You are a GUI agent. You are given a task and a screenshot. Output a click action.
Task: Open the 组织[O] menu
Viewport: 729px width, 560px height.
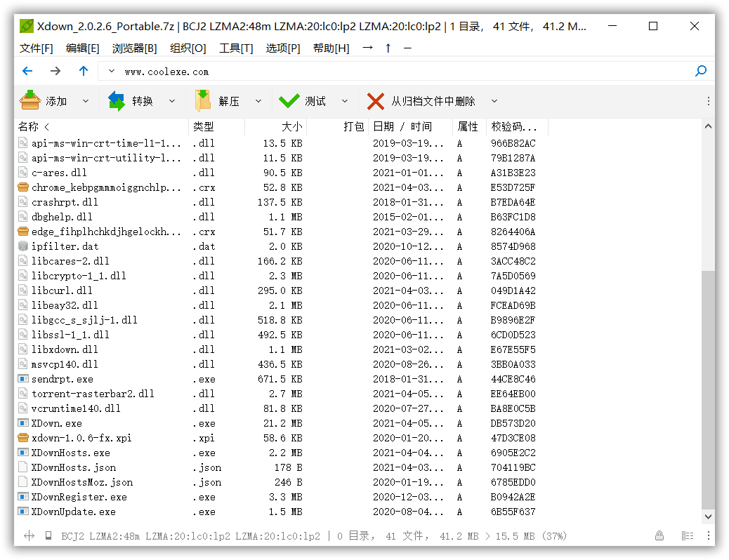pyautogui.click(x=188, y=48)
